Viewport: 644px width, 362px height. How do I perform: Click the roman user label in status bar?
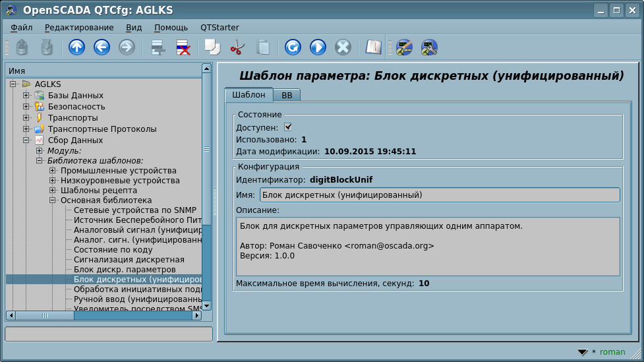click(612, 352)
